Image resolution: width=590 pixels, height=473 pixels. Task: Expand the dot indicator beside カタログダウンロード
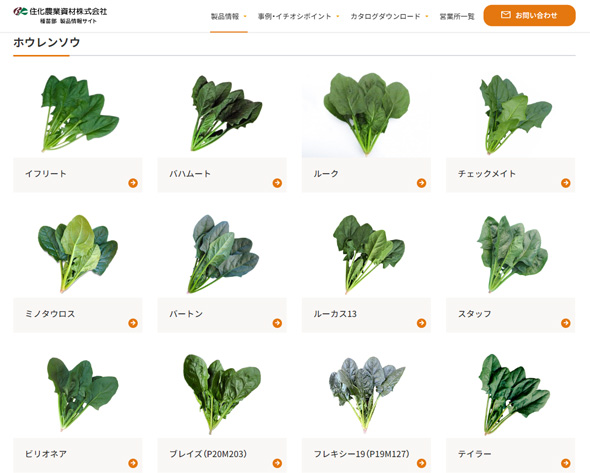427,16
